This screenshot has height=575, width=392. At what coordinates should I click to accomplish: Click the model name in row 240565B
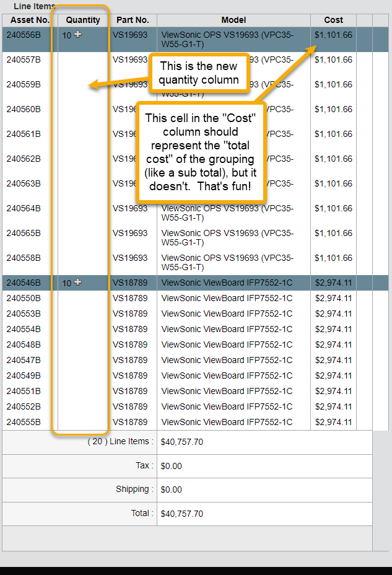pos(227,238)
